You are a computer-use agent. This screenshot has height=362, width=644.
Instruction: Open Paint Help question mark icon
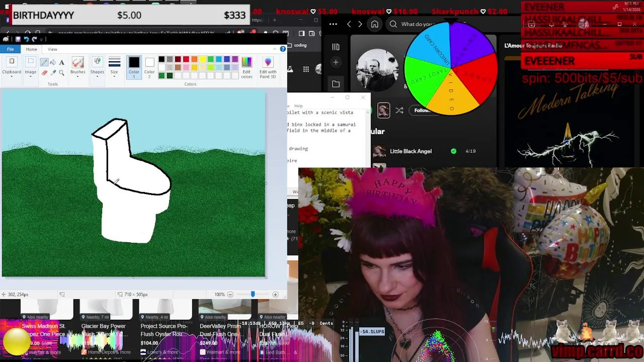pyautogui.click(x=283, y=49)
